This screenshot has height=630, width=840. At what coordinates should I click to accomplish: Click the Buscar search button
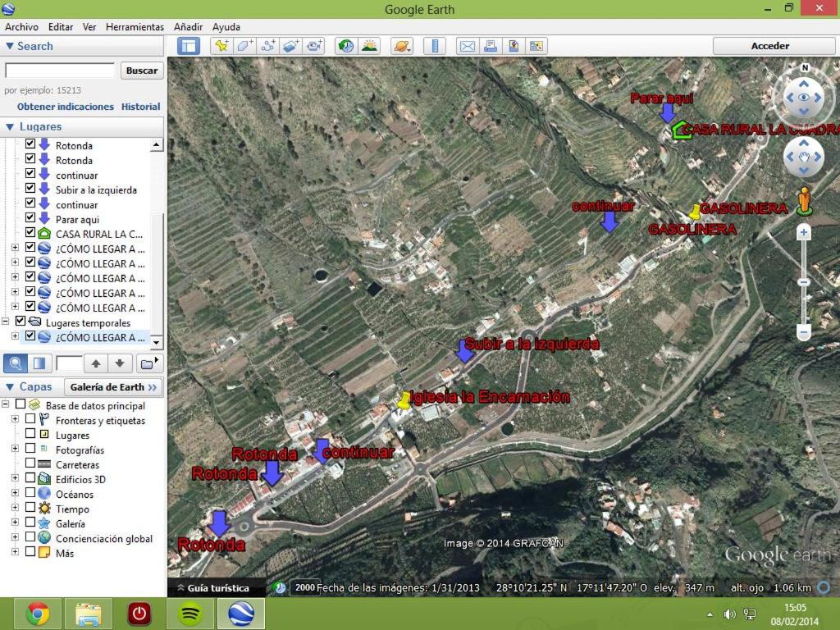click(142, 71)
